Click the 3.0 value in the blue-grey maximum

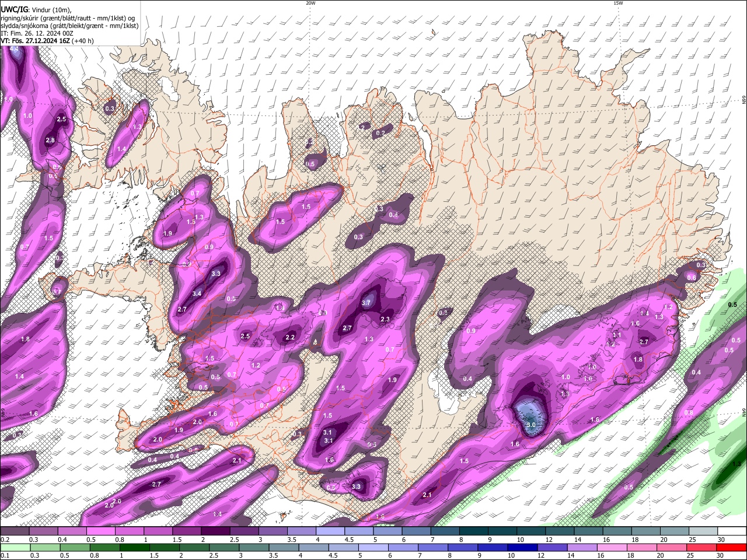[531, 425]
